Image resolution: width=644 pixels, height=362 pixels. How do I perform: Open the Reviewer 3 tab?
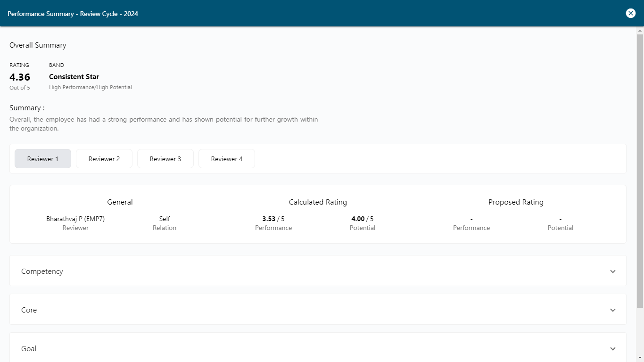[165, 159]
